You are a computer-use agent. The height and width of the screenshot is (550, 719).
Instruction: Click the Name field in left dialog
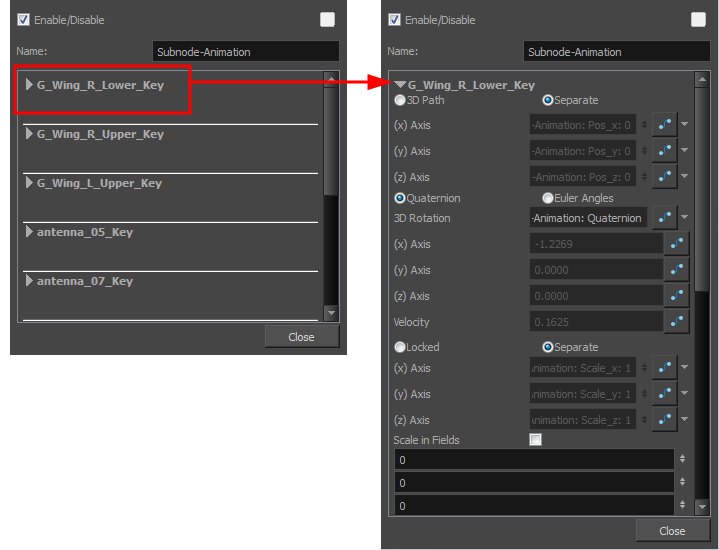pyautogui.click(x=245, y=52)
